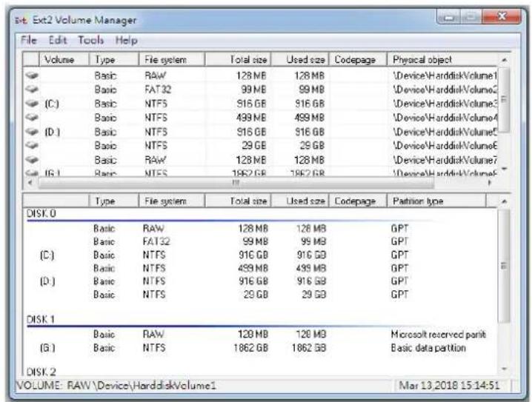The image size is (532, 402).
Task: Select drive icon for HarddiskVolume6 row
Action: pos(32,145)
